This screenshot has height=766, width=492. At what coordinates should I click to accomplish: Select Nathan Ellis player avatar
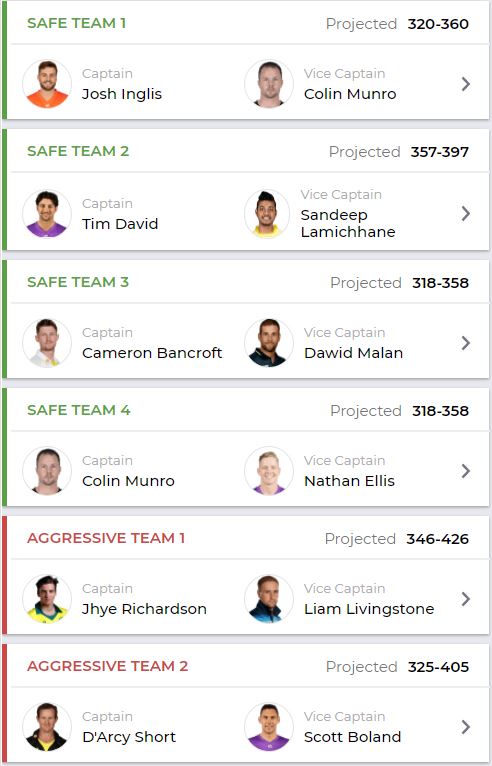[x=269, y=470]
